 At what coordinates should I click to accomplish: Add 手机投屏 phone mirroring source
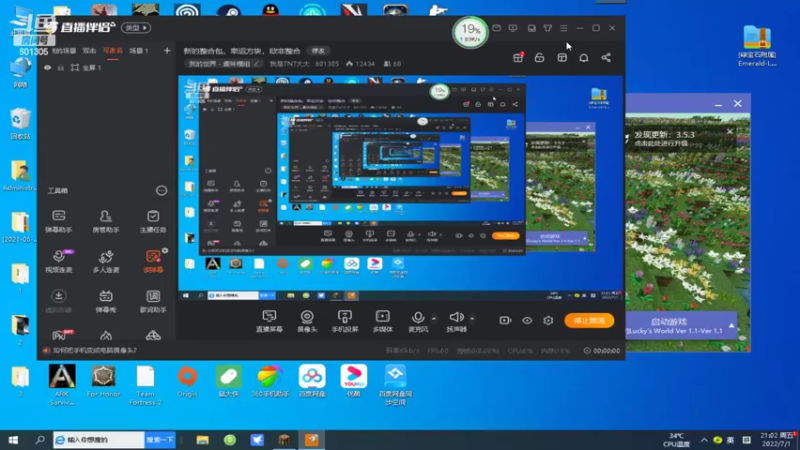pos(345,321)
